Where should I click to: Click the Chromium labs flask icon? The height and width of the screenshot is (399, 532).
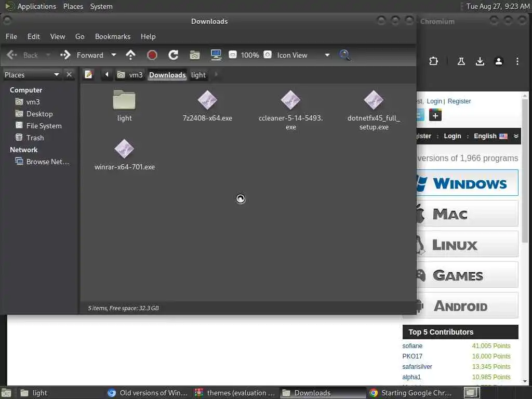[x=461, y=61]
